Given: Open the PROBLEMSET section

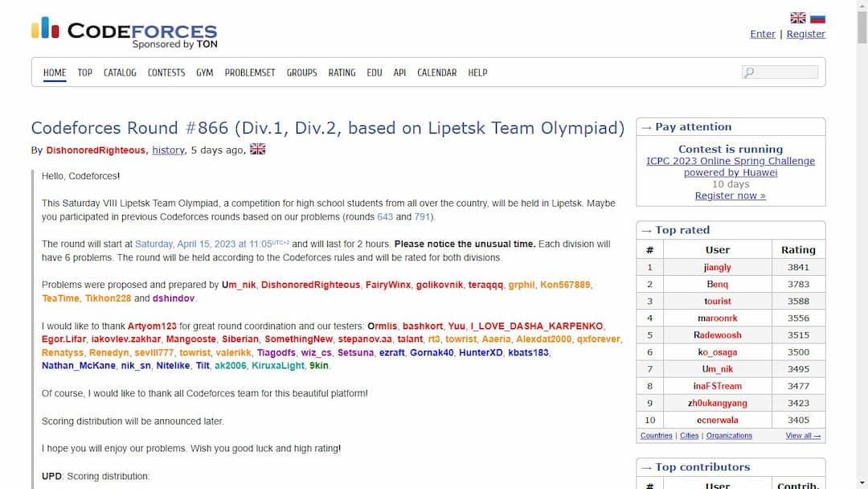Looking at the screenshot, I should pos(250,72).
